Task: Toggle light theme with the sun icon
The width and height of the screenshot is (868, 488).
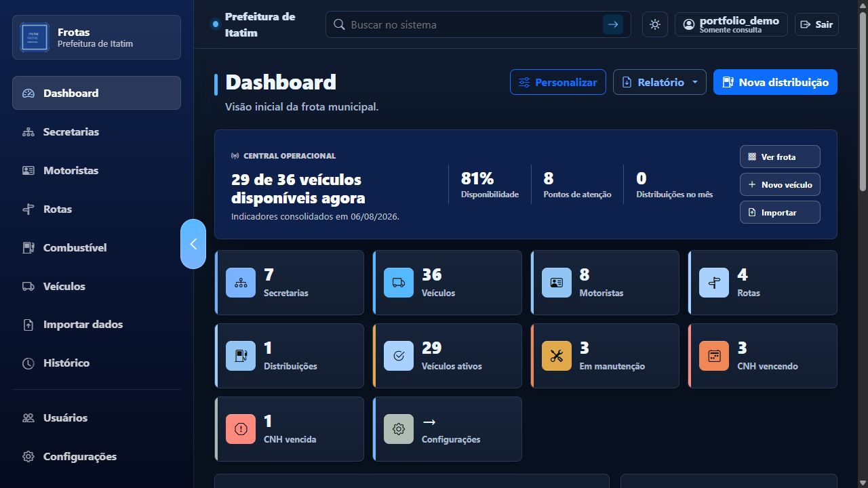Action: [x=655, y=24]
